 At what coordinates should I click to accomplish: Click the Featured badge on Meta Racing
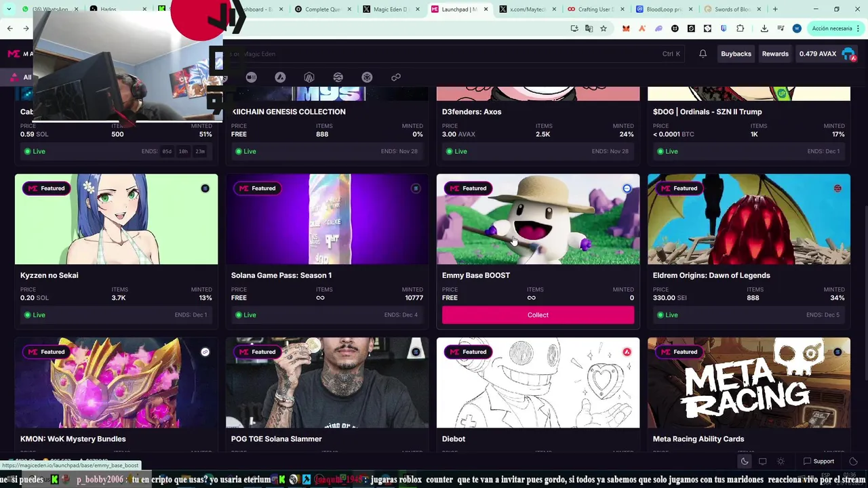coord(679,352)
